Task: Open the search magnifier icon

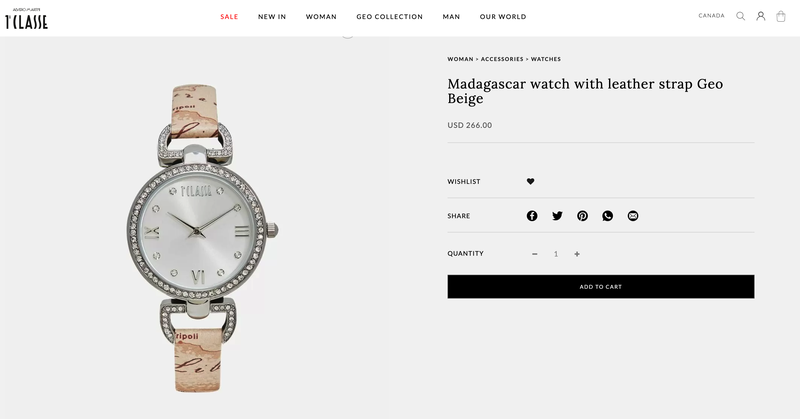Action: coord(740,16)
